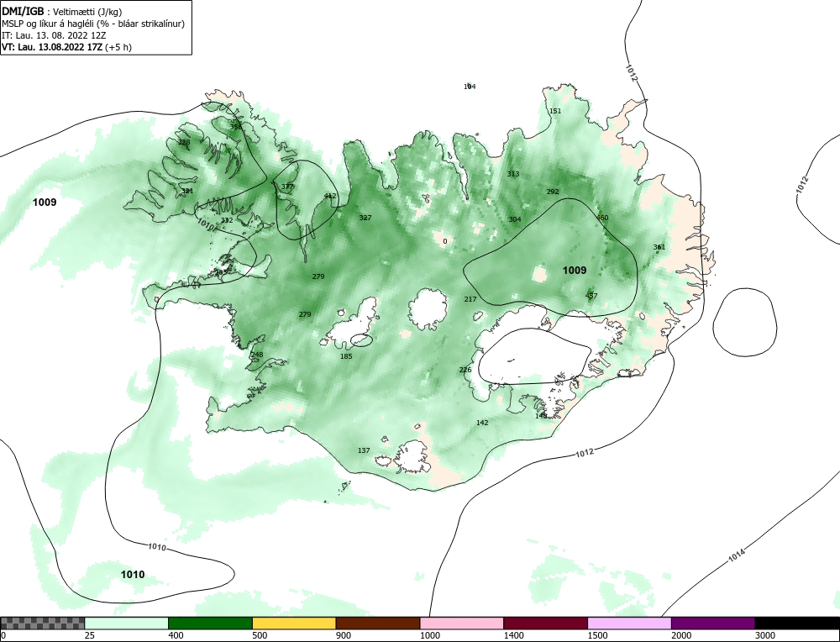Click the CAPE value 356
Image resolution: width=840 pixels, height=642 pixels.
[x=236, y=127]
